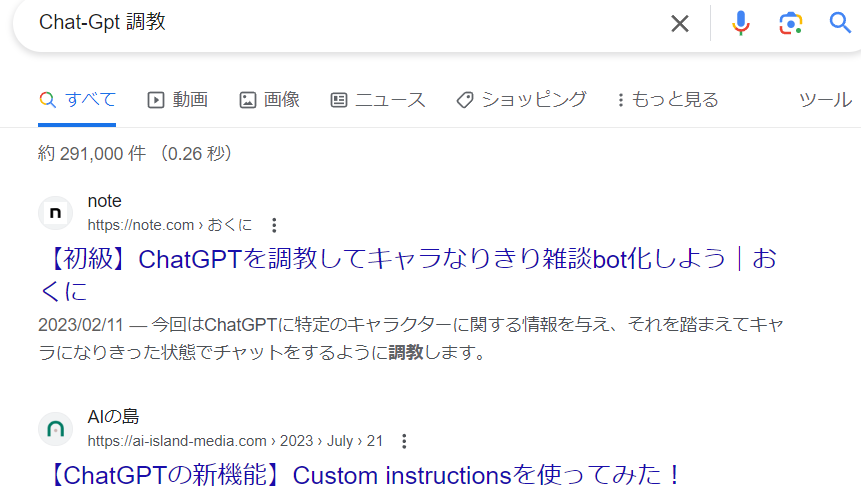Click into the Chat-Gpt 調教 search field
861x493 pixels.
(x=350, y=23)
